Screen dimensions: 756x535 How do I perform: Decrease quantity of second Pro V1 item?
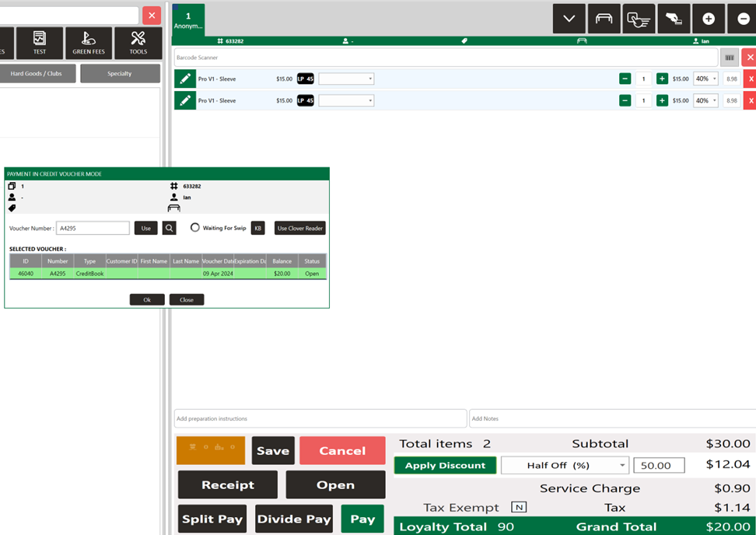coord(625,100)
